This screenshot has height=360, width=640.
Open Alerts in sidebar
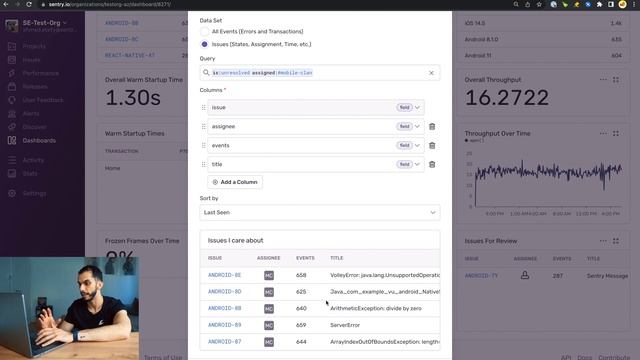tap(31, 114)
